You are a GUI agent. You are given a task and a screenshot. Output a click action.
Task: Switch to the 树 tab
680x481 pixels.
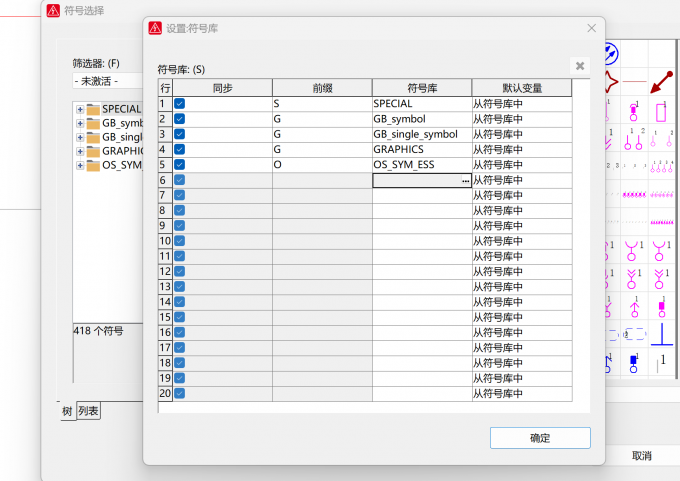pos(67,411)
